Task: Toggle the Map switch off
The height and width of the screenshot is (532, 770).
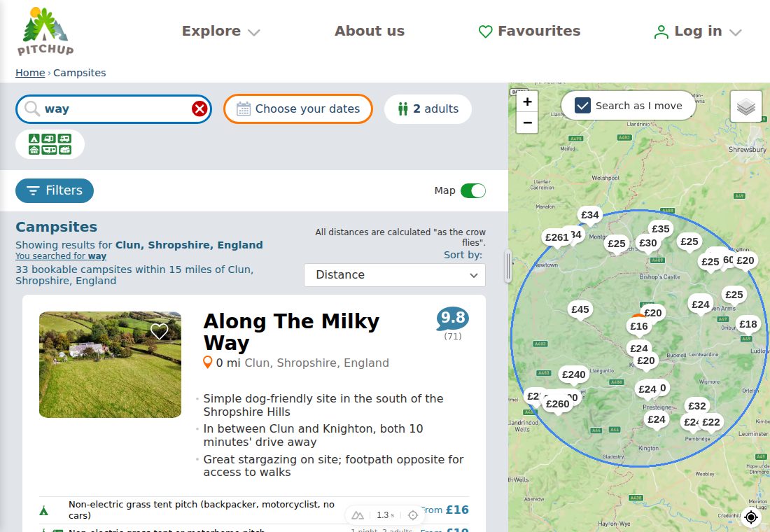Action: click(x=473, y=190)
